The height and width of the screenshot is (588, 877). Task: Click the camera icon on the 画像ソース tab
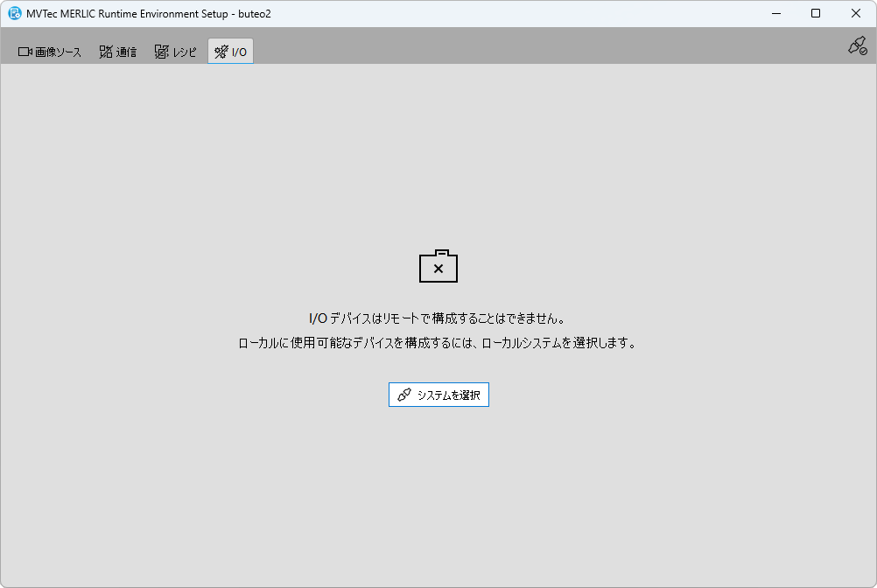click(25, 52)
